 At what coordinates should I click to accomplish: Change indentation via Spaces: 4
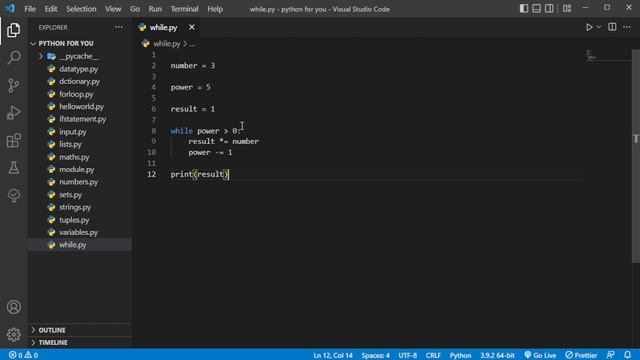tap(376, 355)
